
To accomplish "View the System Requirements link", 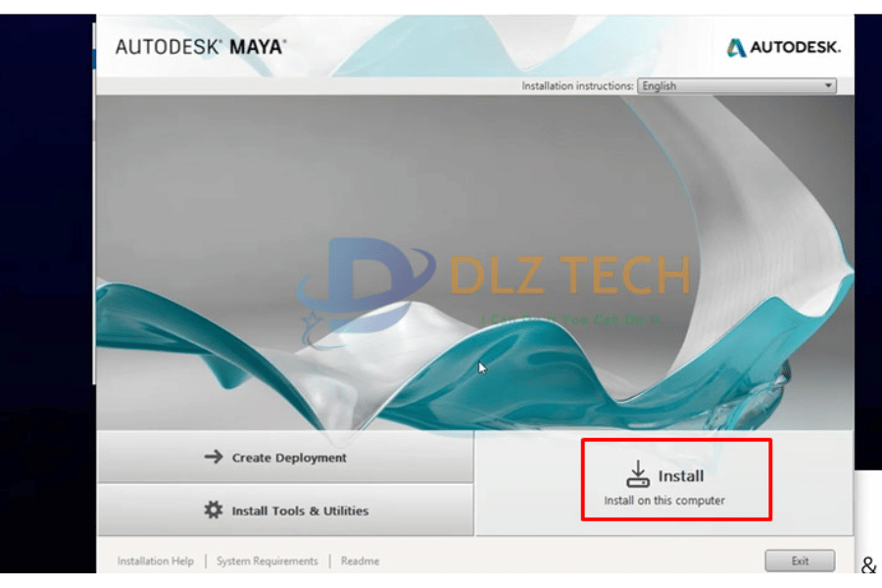I will pos(268,561).
